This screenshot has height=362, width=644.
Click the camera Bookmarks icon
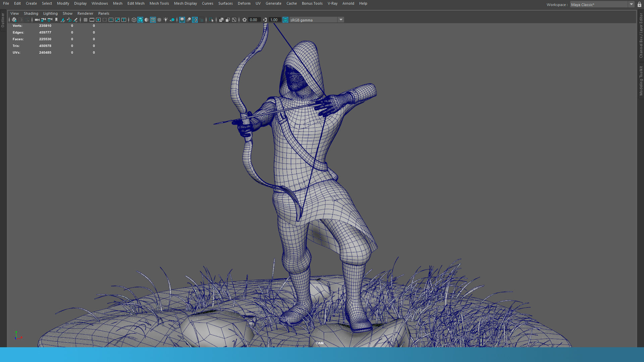pos(56,20)
